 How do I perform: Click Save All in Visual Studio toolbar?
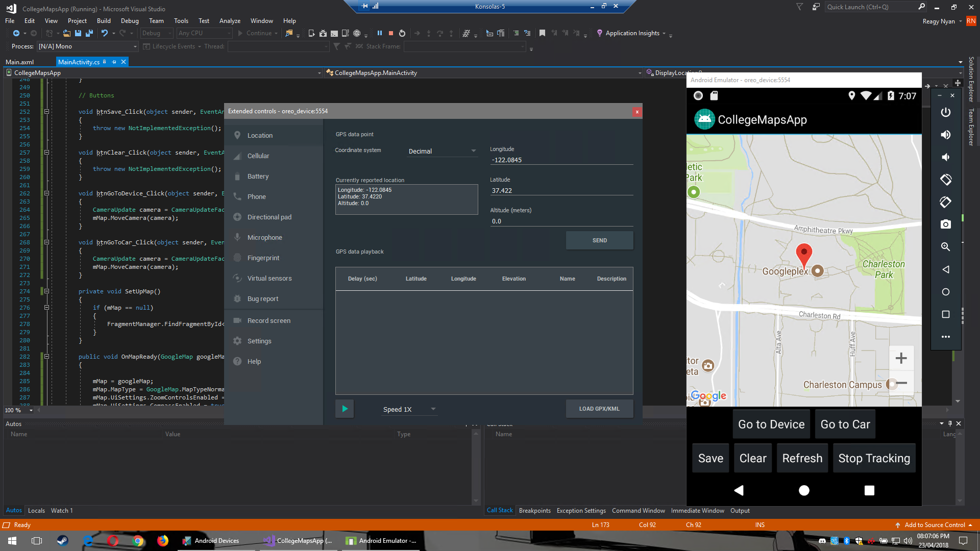89,33
